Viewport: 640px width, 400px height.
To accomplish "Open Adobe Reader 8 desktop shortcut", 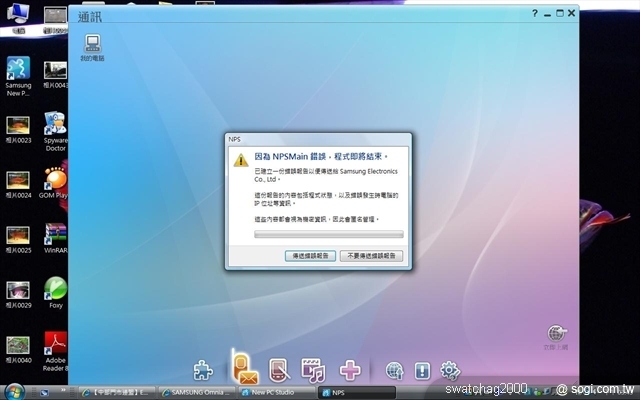I will (x=56, y=351).
